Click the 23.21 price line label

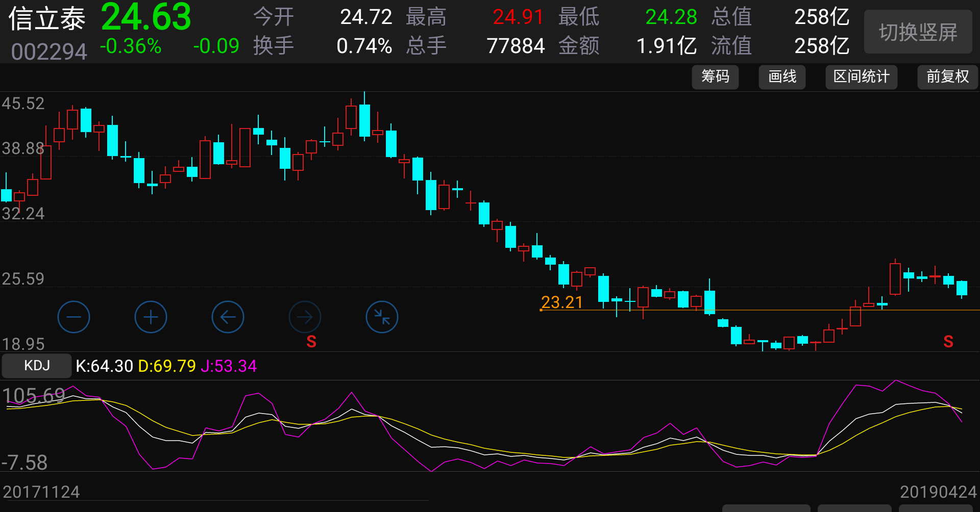[x=561, y=302]
